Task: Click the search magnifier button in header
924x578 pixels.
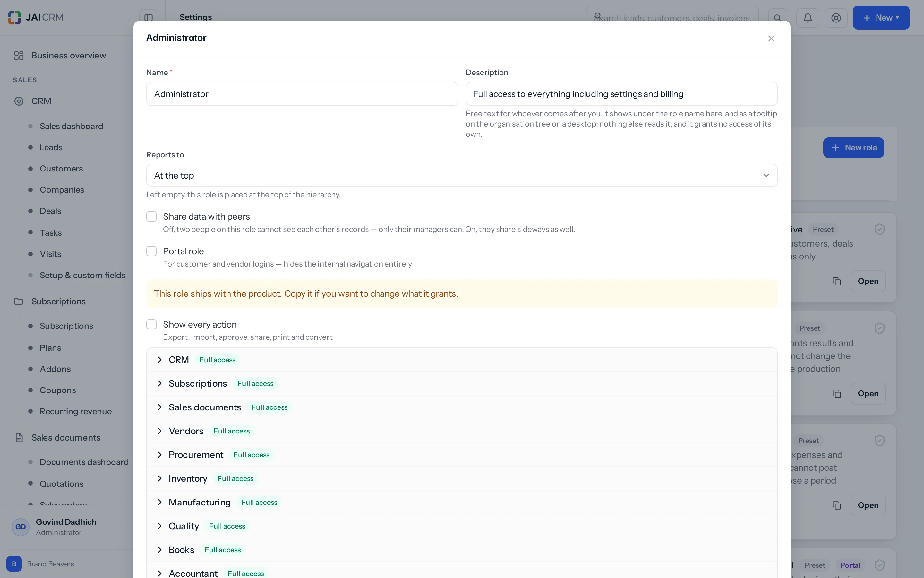Action: coord(777,18)
